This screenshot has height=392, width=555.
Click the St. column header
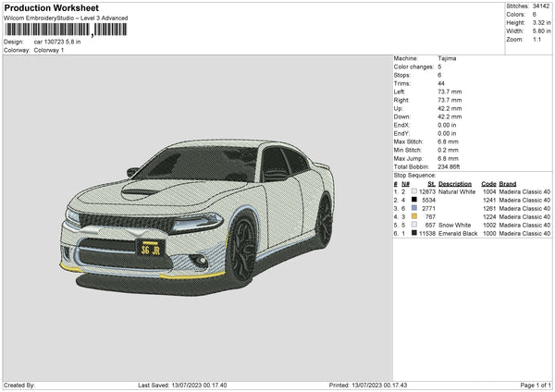pos(432,183)
